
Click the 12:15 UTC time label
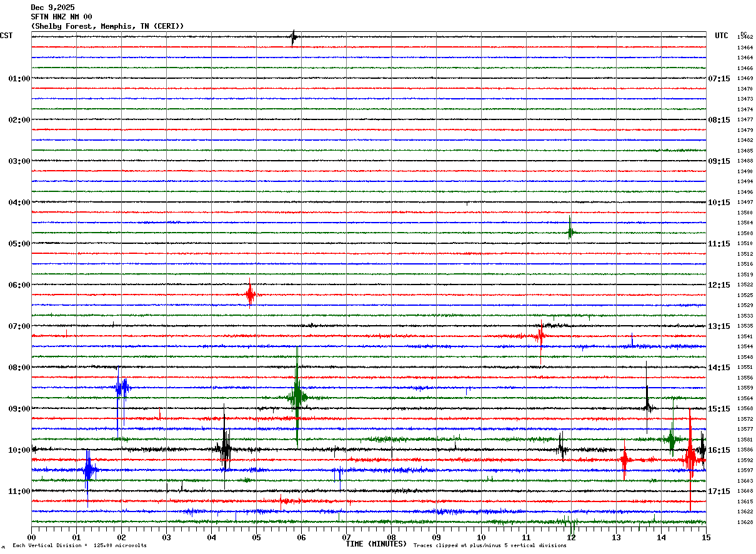[719, 285]
